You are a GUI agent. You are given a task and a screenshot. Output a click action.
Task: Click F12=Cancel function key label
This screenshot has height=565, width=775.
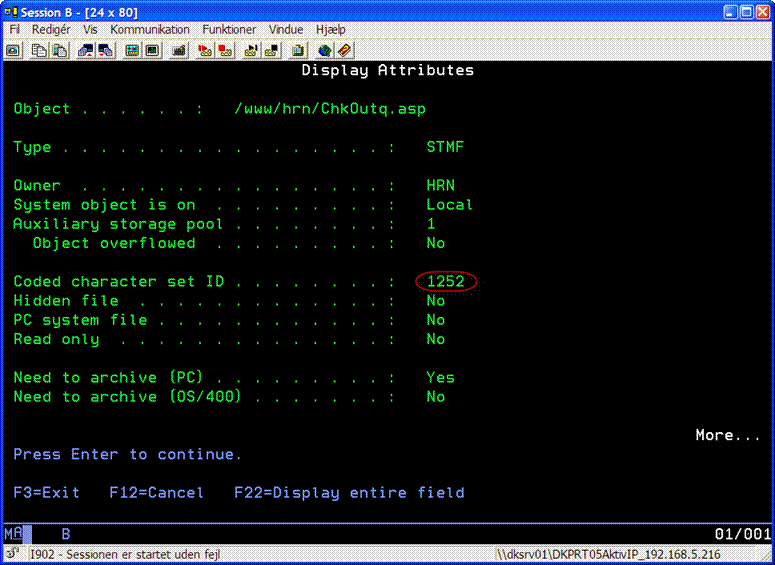[x=156, y=493]
